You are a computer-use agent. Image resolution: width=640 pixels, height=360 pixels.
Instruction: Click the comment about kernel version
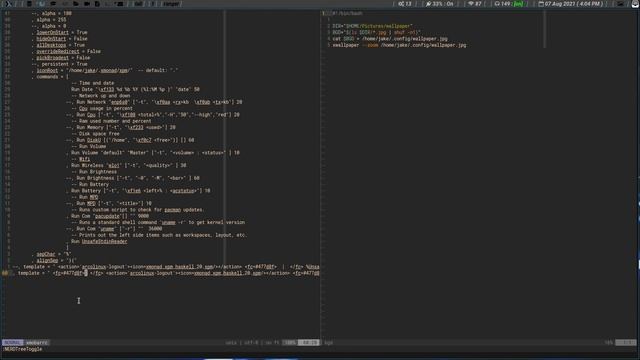coord(158,222)
